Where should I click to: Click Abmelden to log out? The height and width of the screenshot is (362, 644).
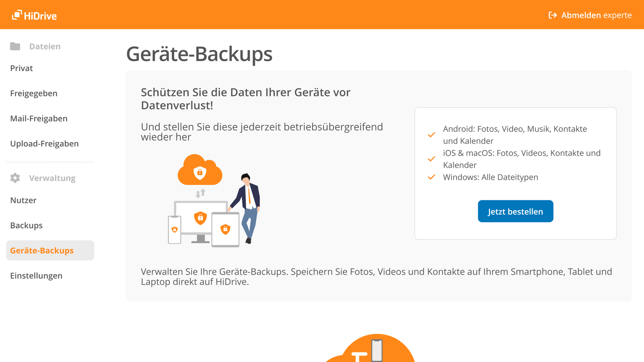[x=581, y=15]
